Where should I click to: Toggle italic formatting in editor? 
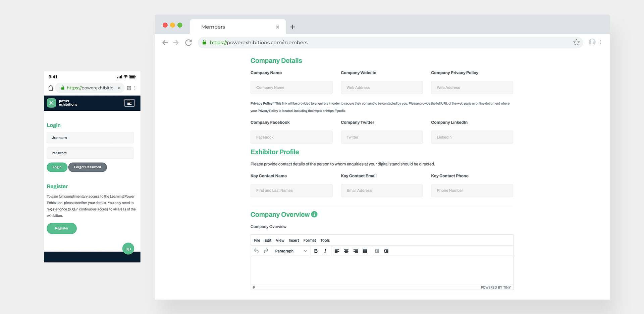[x=325, y=251]
